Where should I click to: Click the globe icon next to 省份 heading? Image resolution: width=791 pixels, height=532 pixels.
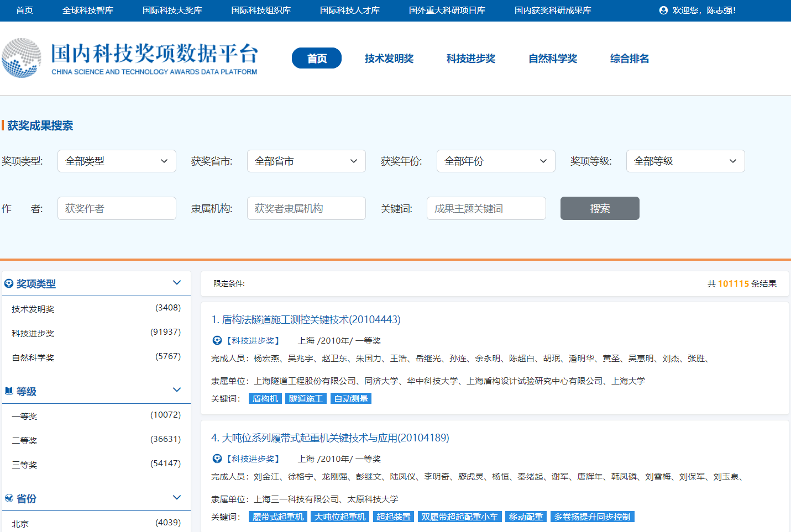[9, 498]
